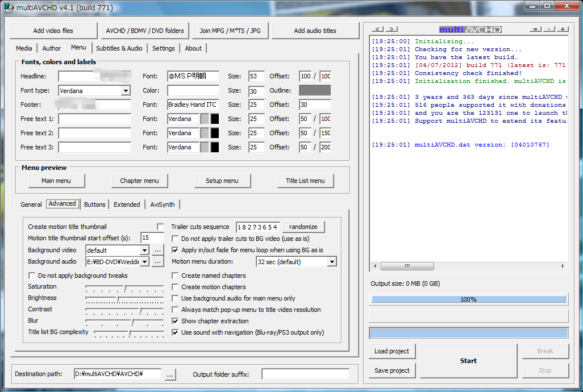The width and height of the screenshot is (583, 392).
Task: Click the Outline gray color swatch
Action: click(315, 90)
